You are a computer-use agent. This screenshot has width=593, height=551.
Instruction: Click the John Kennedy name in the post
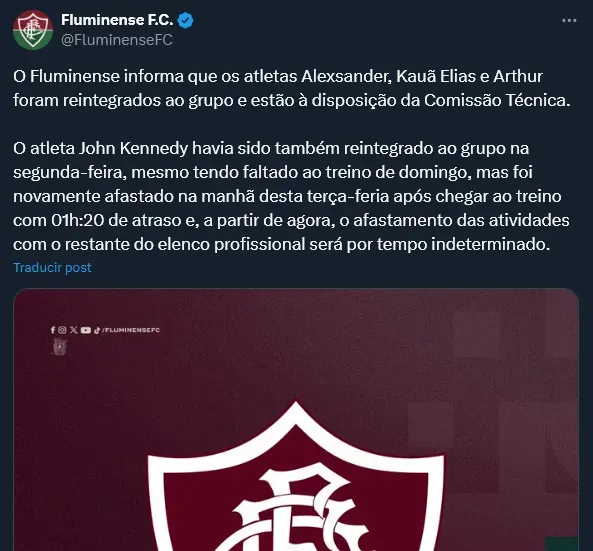point(133,148)
